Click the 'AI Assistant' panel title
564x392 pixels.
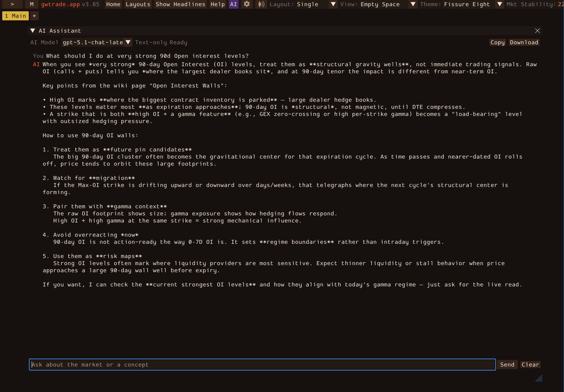[60, 31]
